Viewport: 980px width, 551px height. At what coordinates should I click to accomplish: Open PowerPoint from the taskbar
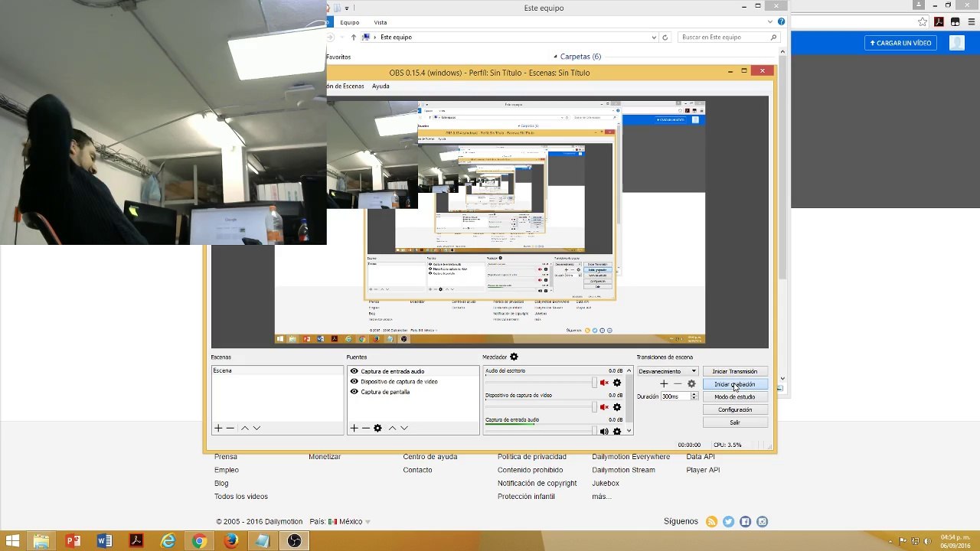click(73, 541)
